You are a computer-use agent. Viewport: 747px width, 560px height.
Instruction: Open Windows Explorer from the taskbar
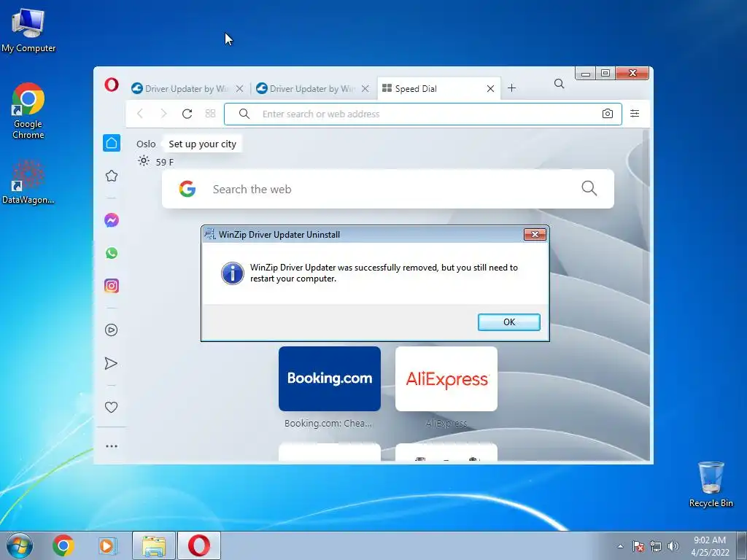[x=154, y=545]
